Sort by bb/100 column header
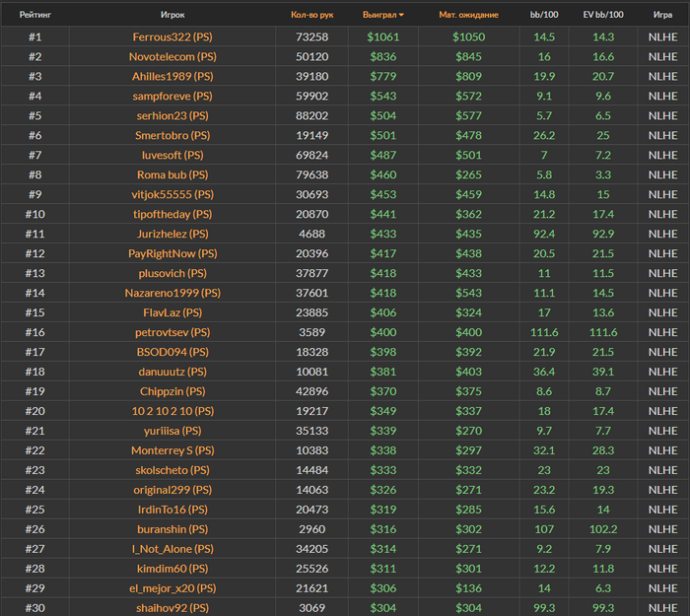This screenshot has height=616, width=690. (x=544, y=15)
